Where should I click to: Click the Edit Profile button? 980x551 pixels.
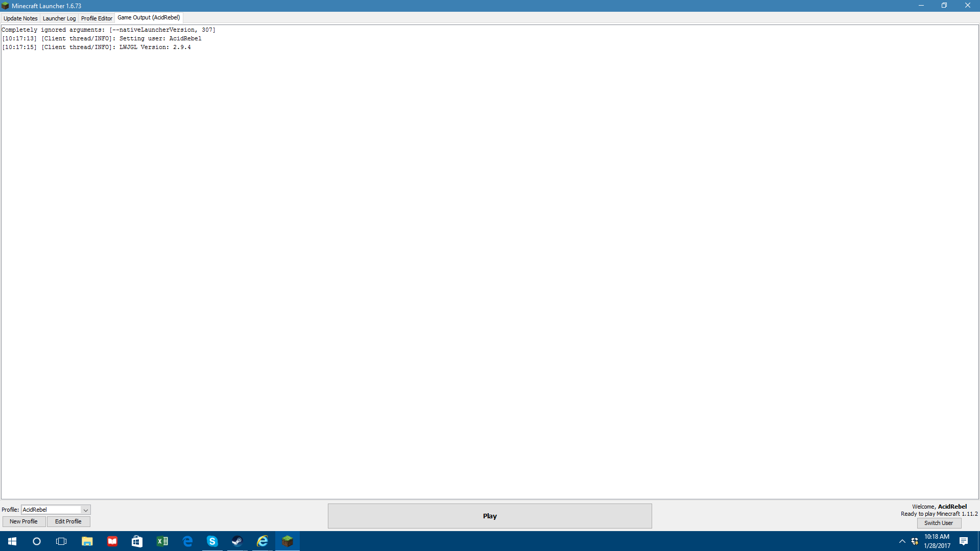(68, 521)
